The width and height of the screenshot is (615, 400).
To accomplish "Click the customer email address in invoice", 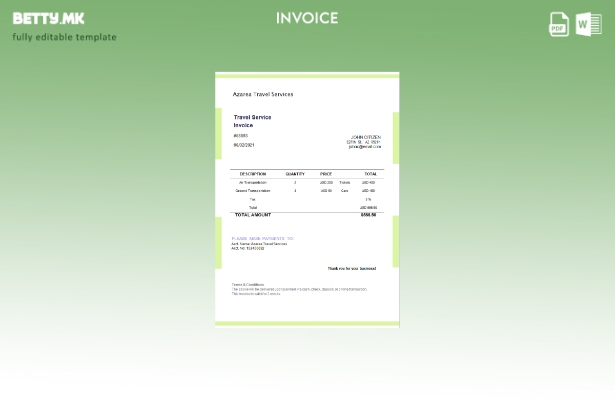I will click(364, 147).
